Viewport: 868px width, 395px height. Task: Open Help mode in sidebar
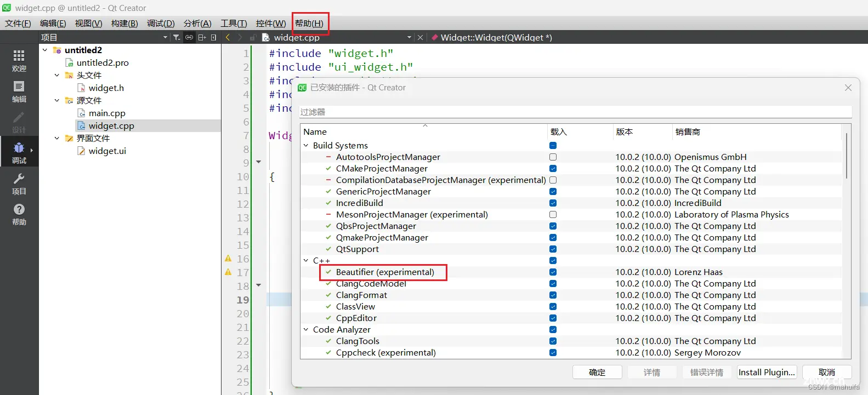point(19,214)
